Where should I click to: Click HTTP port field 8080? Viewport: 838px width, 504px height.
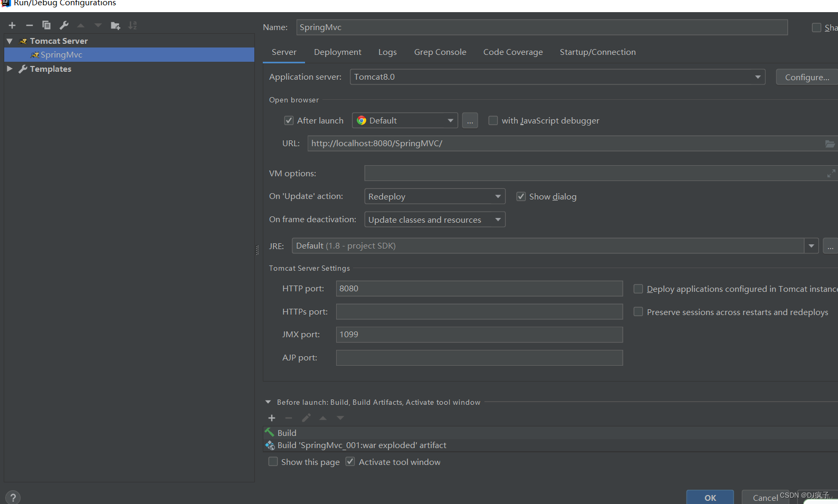point(479,289)
